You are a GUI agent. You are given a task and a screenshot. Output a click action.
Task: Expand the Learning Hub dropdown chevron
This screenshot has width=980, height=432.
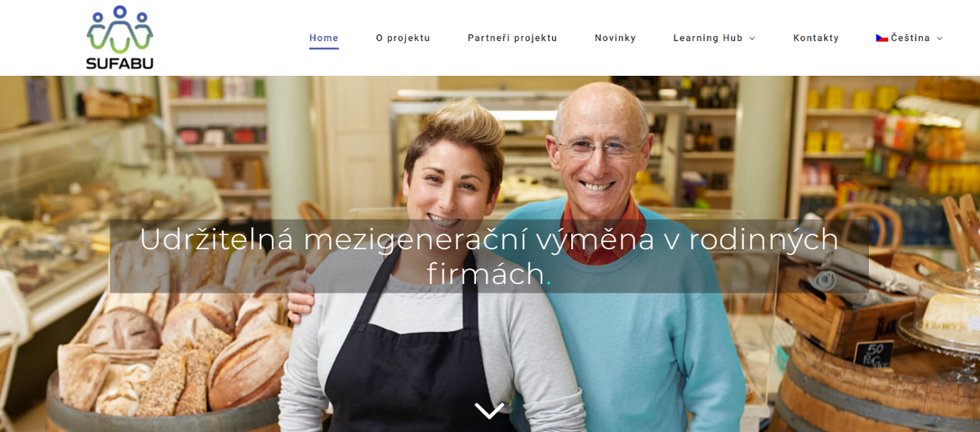(x=752, y=38)
